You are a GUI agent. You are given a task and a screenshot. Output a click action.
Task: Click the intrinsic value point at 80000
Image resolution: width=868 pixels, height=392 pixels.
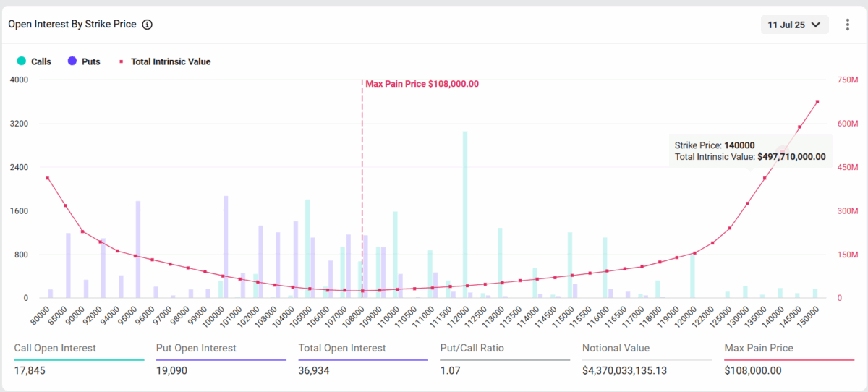[x=47, y=178]
